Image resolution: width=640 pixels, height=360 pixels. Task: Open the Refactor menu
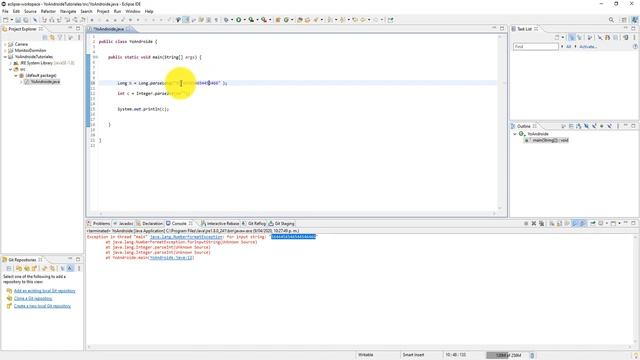click(x=48, y=11)
